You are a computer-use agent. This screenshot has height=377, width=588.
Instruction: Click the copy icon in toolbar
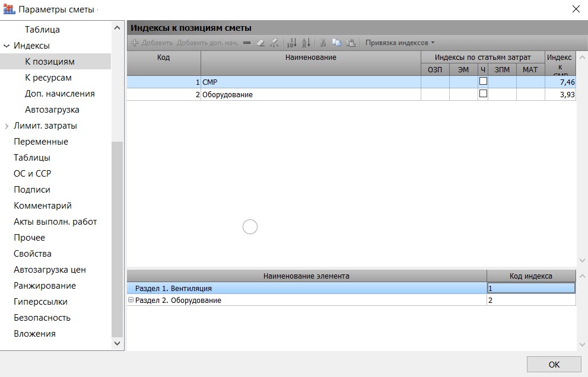pyautogui.click(x=336, y=43)
